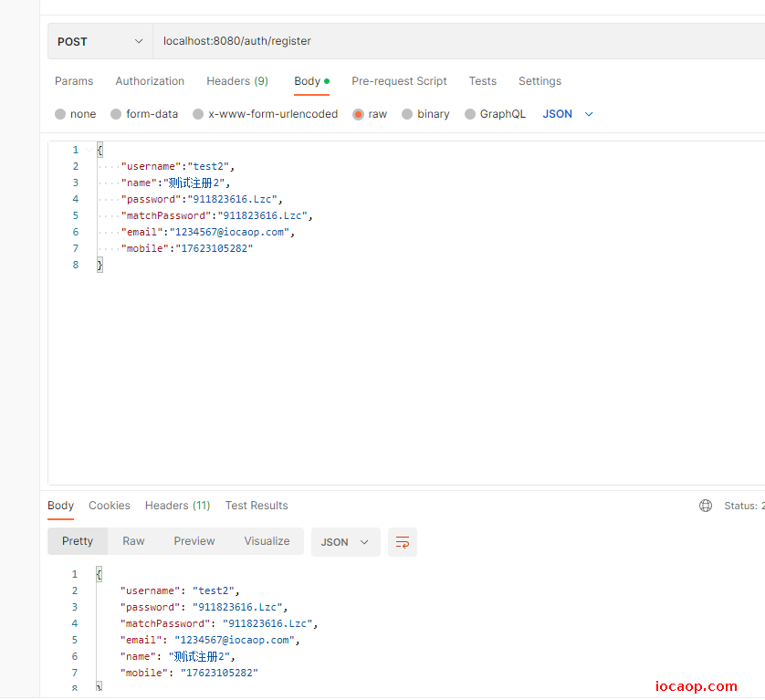The height and width of the screenshot is (700, 765).
Task: Open the Pre-request Script tab
Action: tap(399, 81)
